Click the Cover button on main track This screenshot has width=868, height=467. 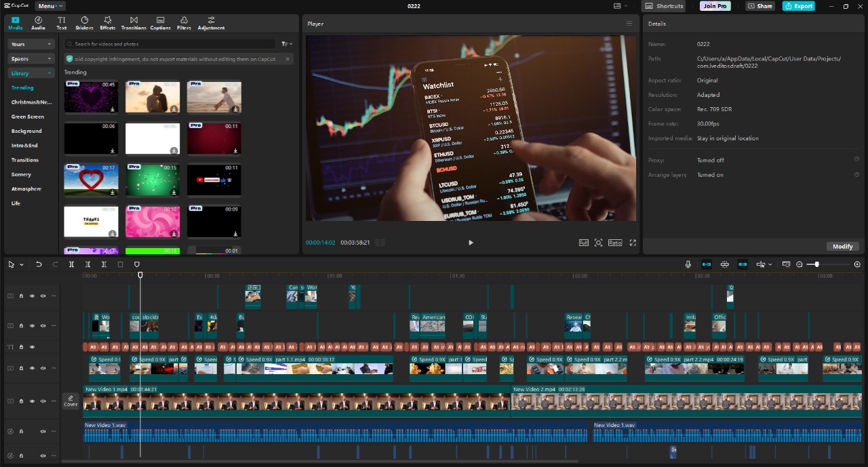click(x=71, y=401)
